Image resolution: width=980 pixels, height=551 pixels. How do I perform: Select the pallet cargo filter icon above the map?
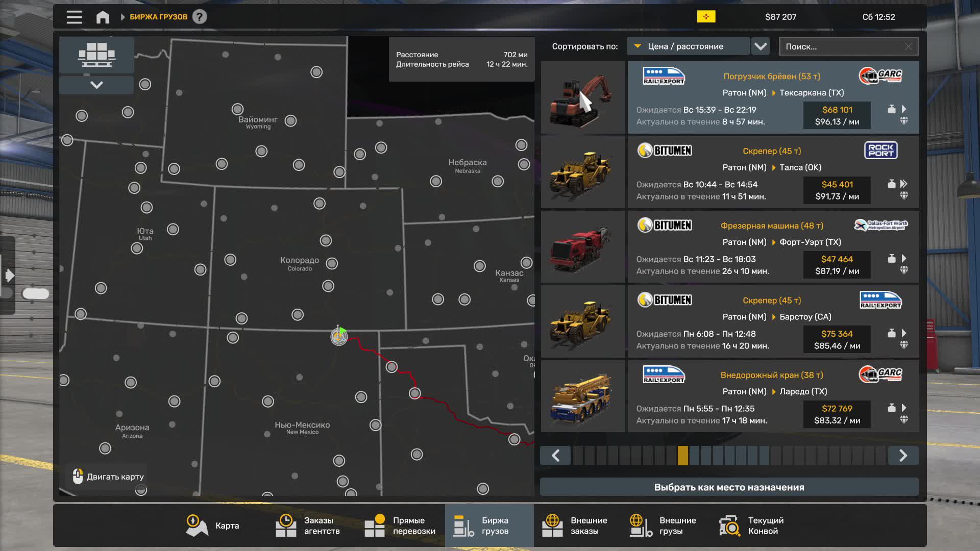click(96, 55)
